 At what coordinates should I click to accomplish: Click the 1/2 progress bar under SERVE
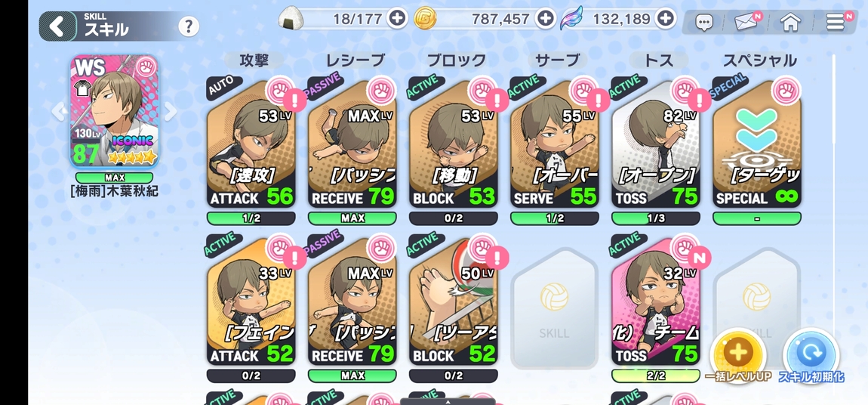click(x=555, y=218)
